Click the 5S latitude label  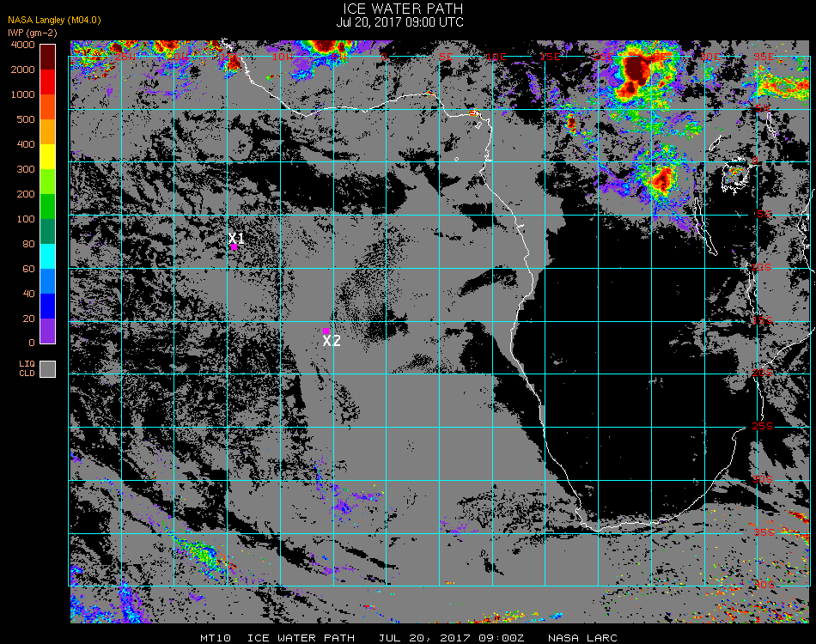click(x=764, y=214)
